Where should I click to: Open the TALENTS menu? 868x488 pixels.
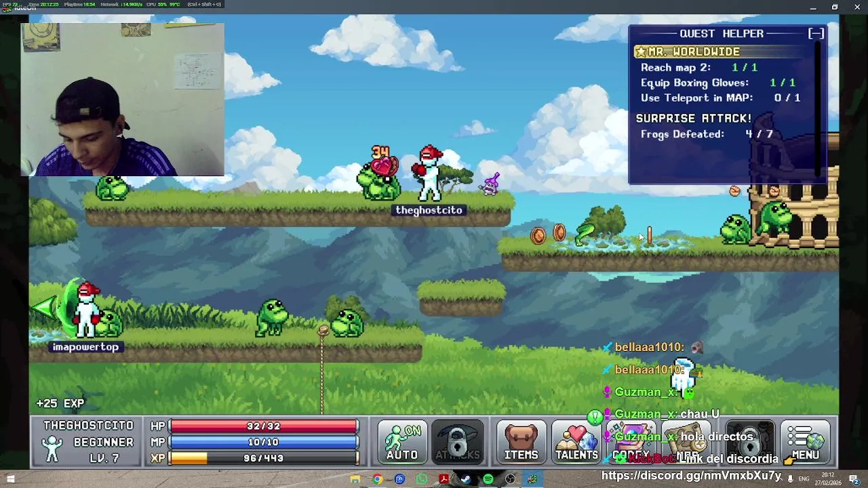tap(576, 442)
